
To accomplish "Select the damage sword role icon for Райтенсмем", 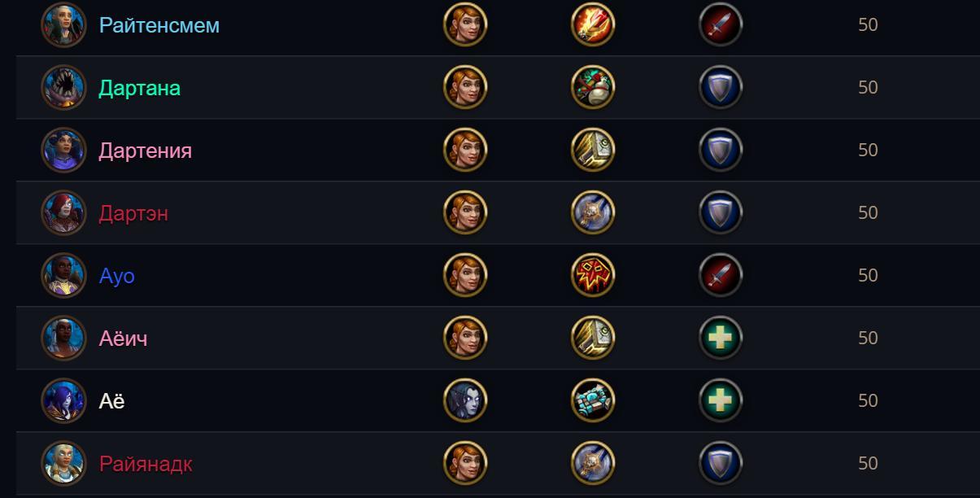I will pos(721,24).
